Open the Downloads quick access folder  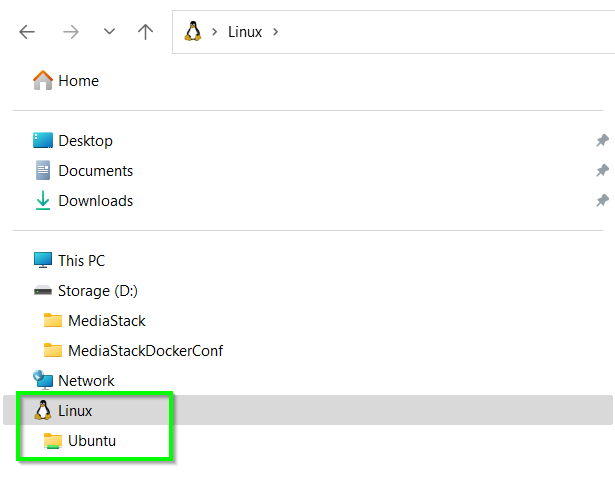click(94, 201)
